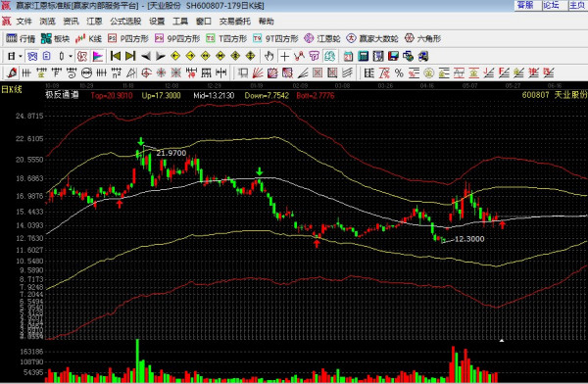Open the 交易委托 menu

pyautogui.click(x=235, y=22)
